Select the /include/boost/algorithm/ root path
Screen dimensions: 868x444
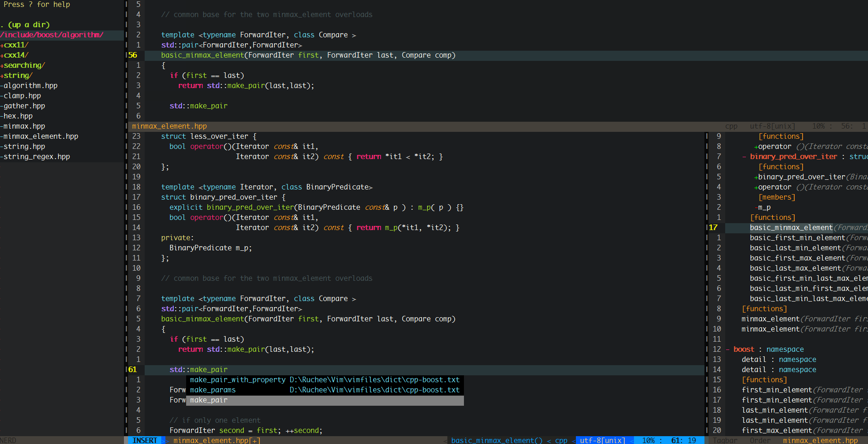click(52, 35)
